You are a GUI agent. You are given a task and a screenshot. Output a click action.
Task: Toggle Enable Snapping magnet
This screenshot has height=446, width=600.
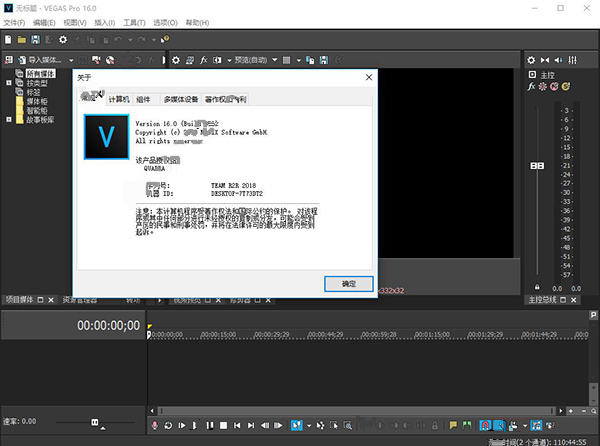[x=485, y=425]
